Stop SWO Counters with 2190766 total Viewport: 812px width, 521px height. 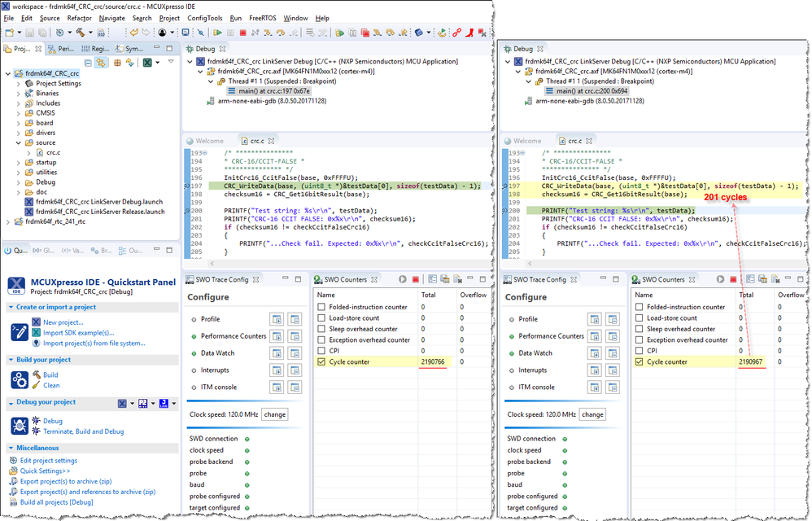(x=415, y=279)
